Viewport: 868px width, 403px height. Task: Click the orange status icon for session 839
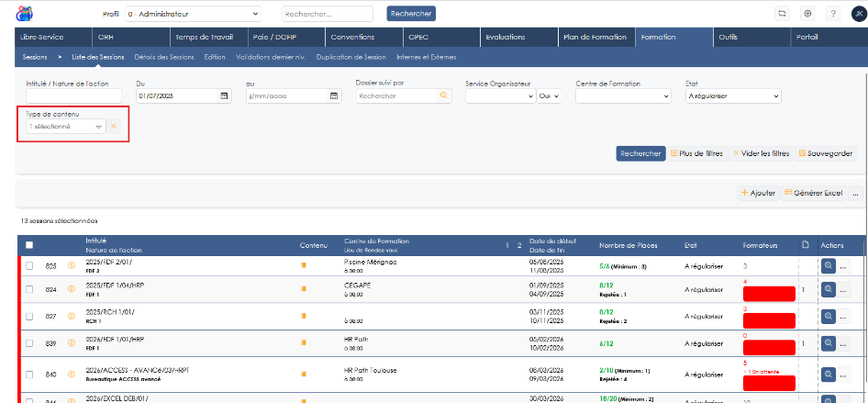[x=71, y=343]
